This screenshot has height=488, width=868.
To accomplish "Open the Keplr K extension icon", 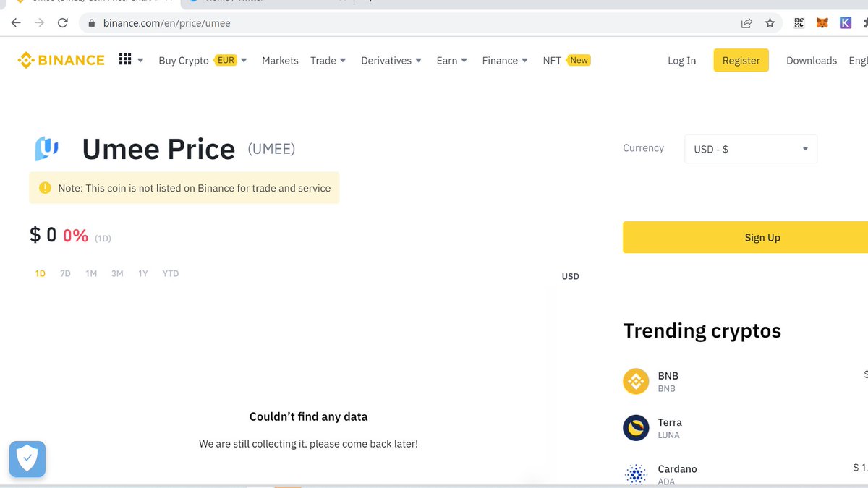I will click(x=846, y=23).
